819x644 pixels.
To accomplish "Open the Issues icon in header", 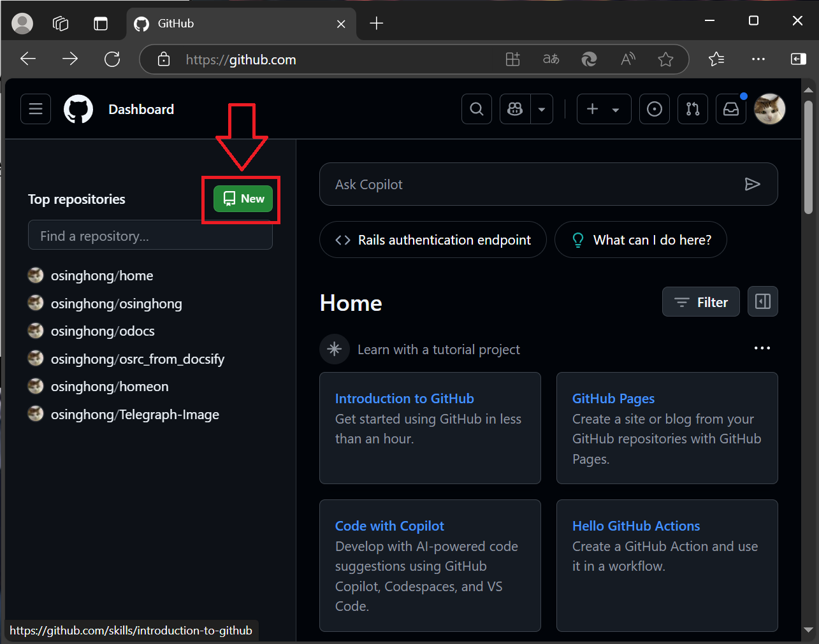I will (x=655, y=109).
